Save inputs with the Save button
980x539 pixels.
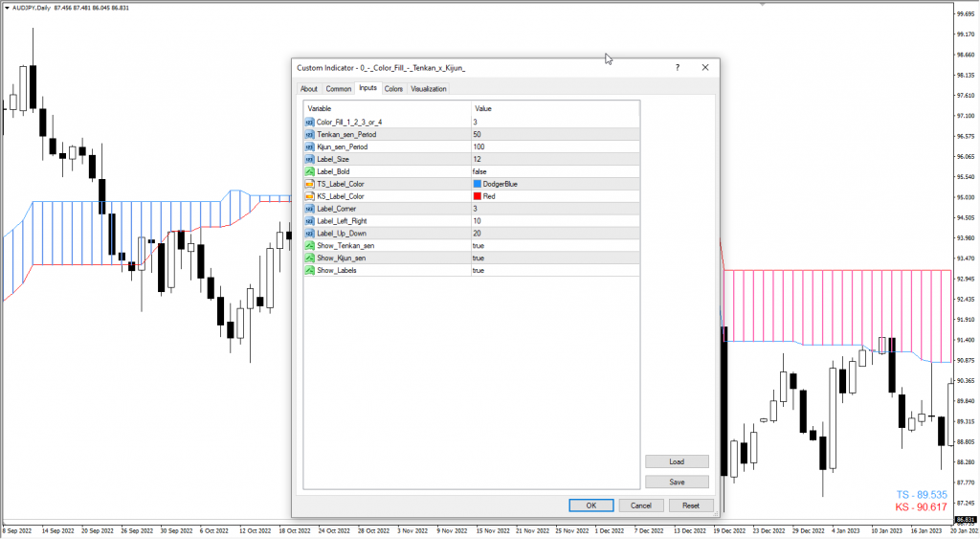tap(677, 483)
